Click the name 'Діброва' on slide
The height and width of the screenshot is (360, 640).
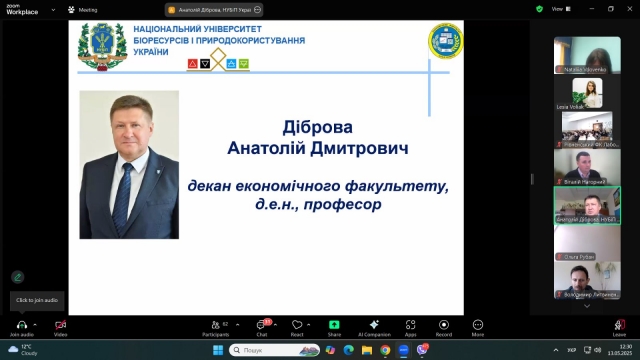tap(318, 127)
